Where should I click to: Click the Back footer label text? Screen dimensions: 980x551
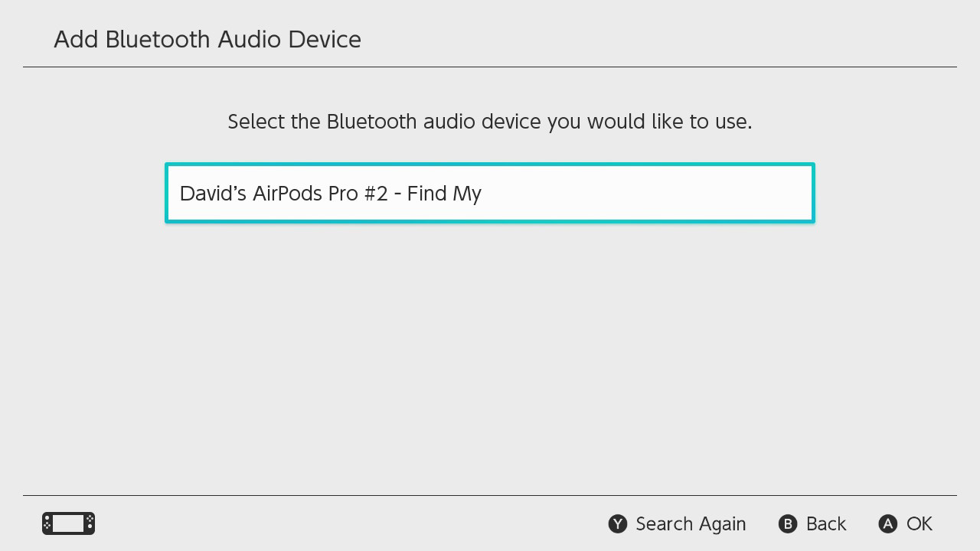(x=825, y=524)
